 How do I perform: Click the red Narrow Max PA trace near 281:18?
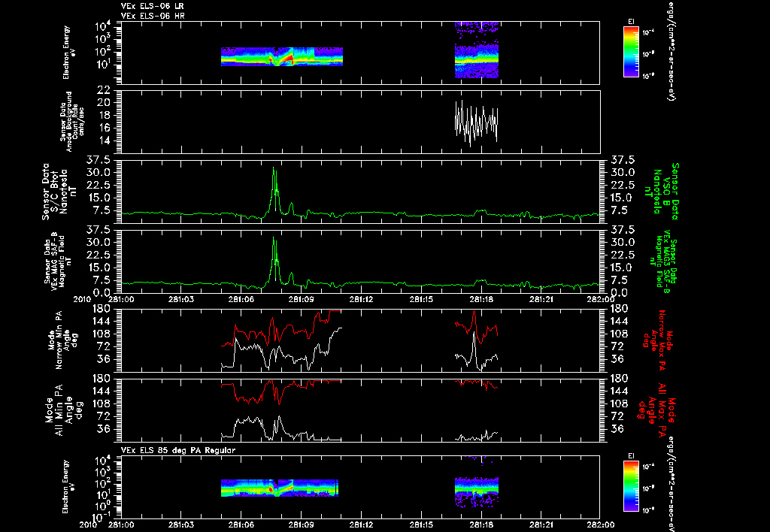click(476, 328)
